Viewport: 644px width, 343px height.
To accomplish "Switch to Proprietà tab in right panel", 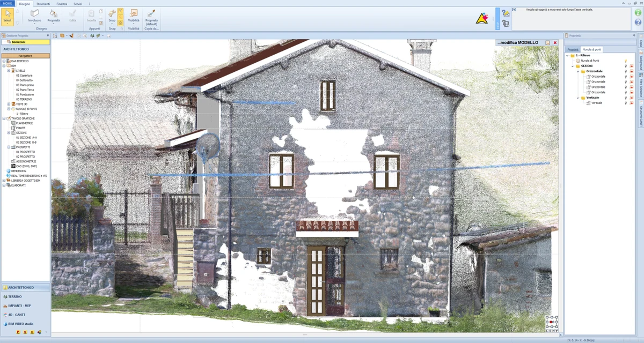I will [x=573, y=49].
